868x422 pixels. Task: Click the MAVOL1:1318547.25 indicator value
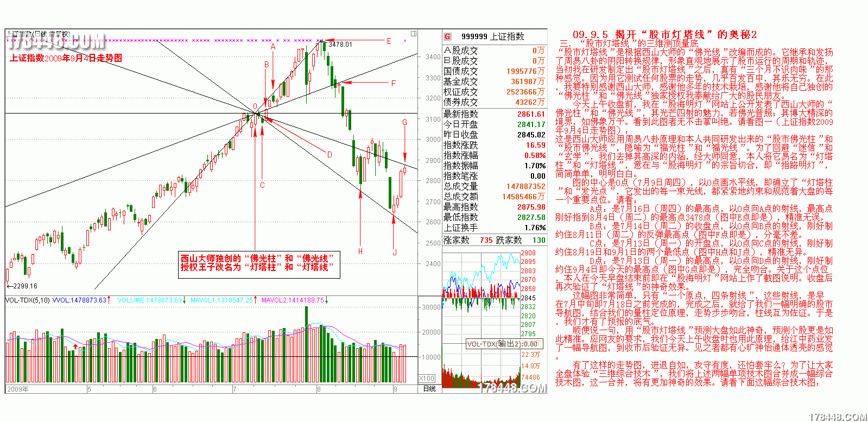tap(223, 300)
